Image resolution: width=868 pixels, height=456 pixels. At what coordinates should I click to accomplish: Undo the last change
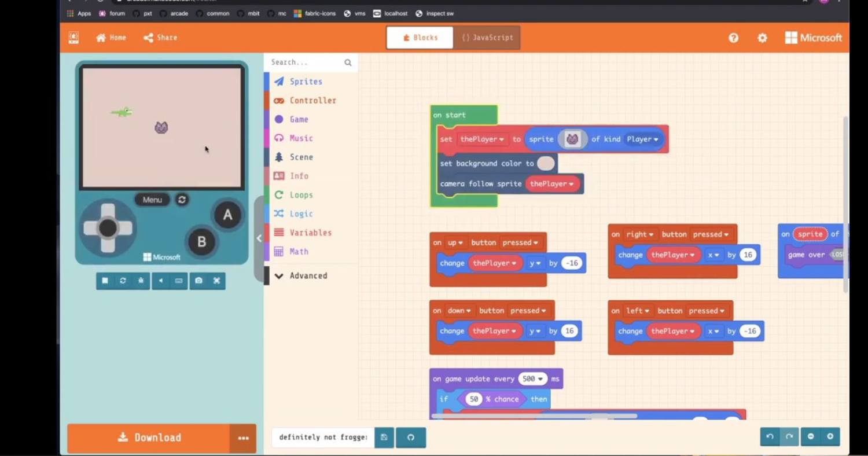click(x=770, y=437)
